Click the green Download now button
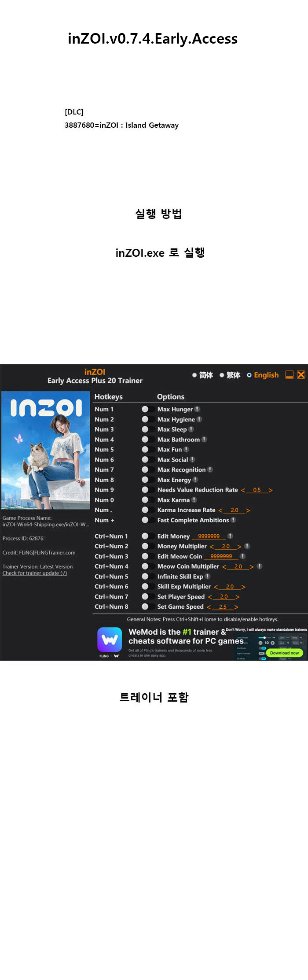 point(284,653)
